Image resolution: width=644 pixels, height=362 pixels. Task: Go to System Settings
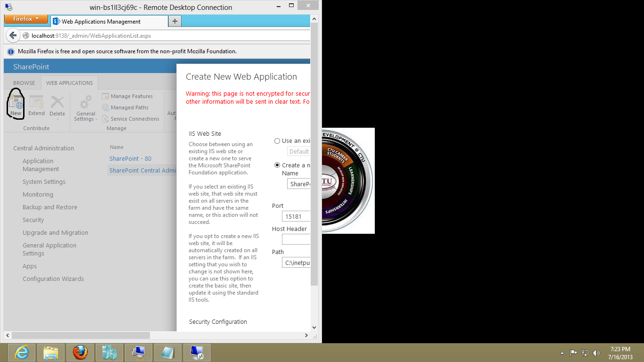(44, 181)
